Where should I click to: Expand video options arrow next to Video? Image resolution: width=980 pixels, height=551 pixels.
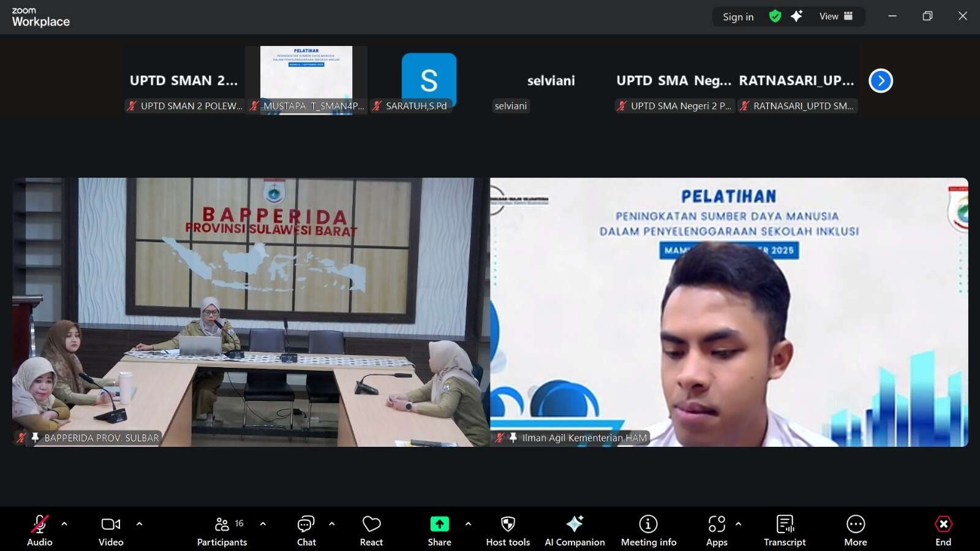139,524
